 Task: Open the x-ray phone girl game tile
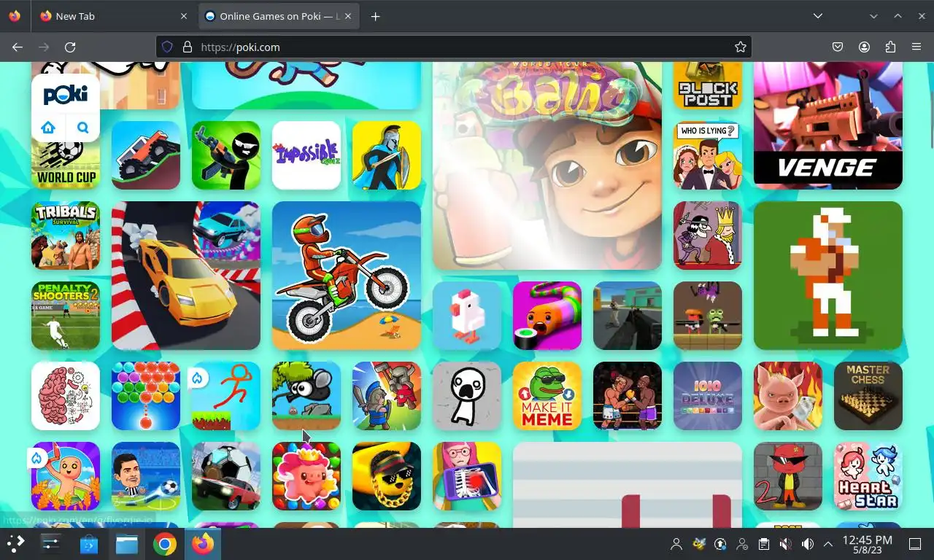click(x=467, y=476)
